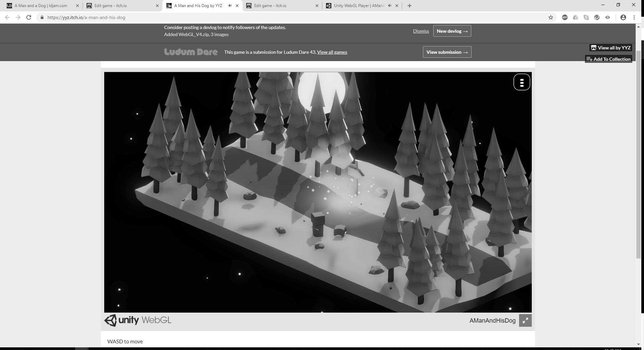This screenshot has width=644, height=350.
Task: Click the View submission button
Action: coord(447,52)
